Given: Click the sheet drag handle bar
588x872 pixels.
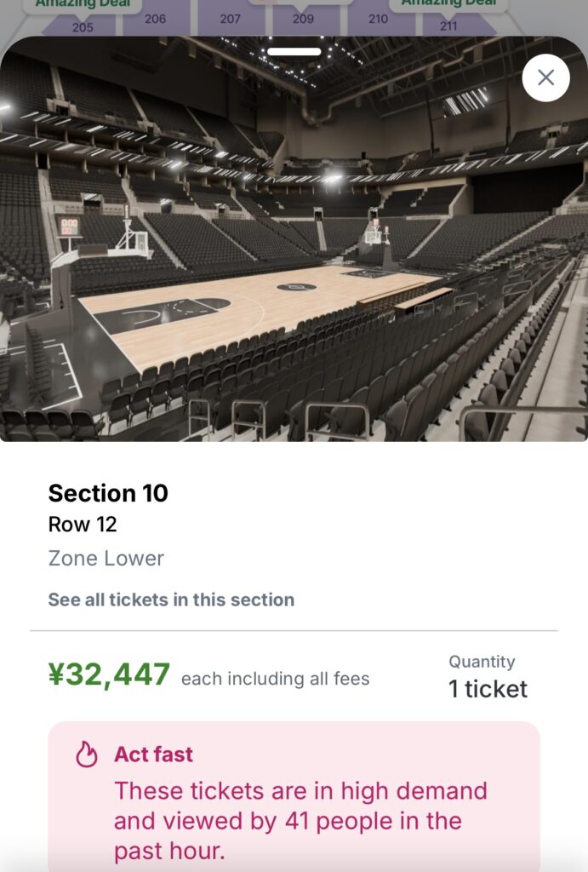Looking at the screenshot, I should pos(294,51).
